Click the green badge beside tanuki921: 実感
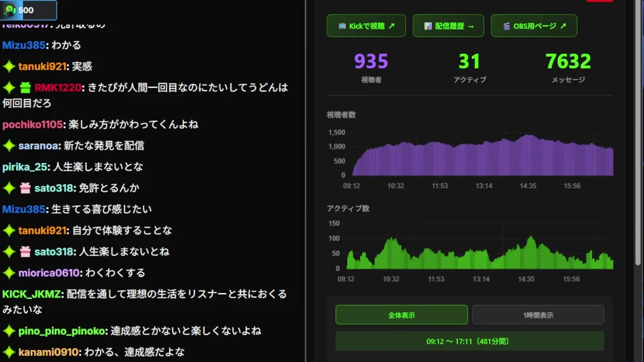 [9, 66]
